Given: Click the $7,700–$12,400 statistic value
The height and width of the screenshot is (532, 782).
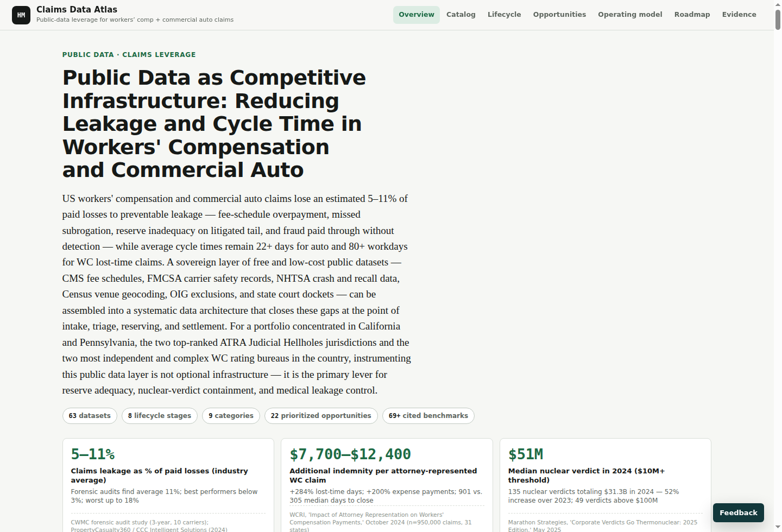Looking at the screenshot, I should pyautogui.click(x=350, y=454).
